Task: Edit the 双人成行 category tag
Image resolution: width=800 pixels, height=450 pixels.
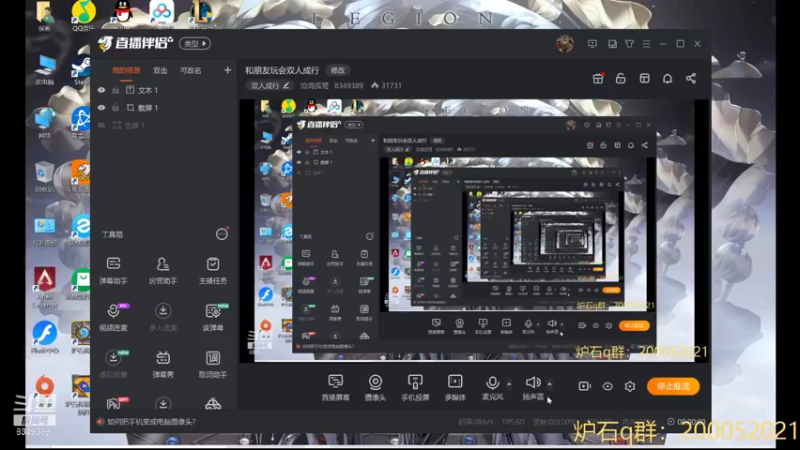Action: coord(270,85)
